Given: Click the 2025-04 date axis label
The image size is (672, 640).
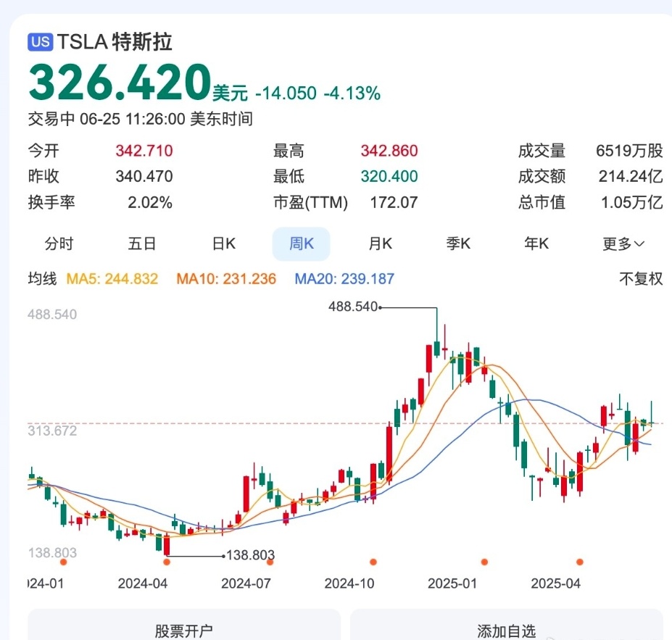Looking at the screenshot, I should click(555, 583).
